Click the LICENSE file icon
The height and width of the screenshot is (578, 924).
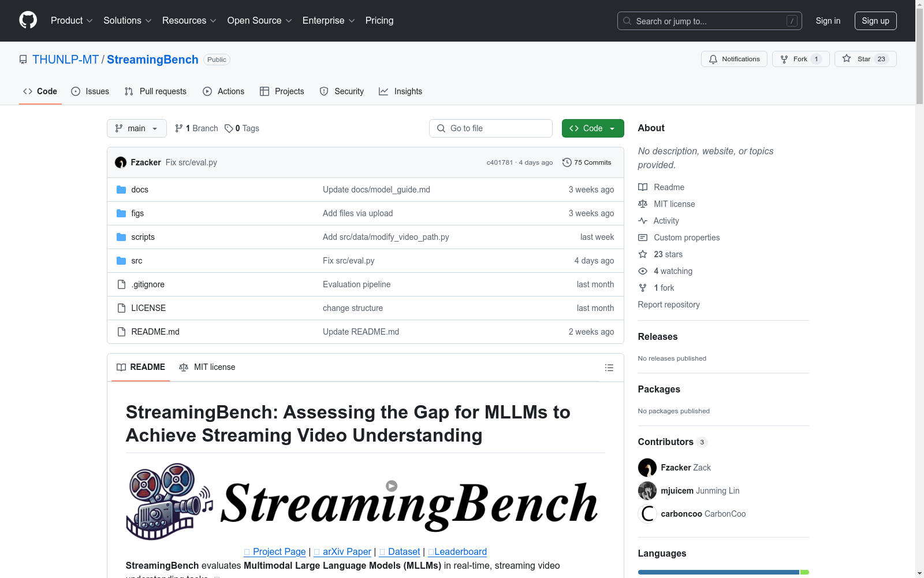121,308
